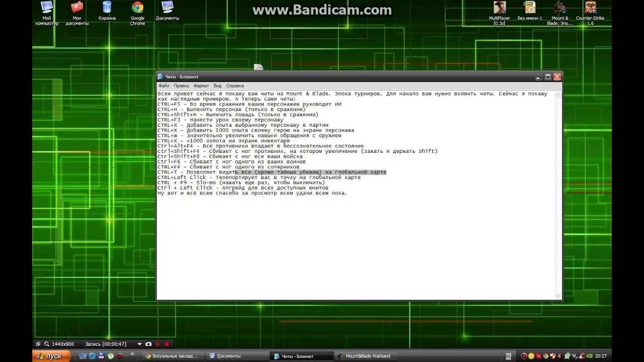Click the line 'CTRL+H - Вылечить персонаж'
Screen dimensions: 644x362
(231, 109)
